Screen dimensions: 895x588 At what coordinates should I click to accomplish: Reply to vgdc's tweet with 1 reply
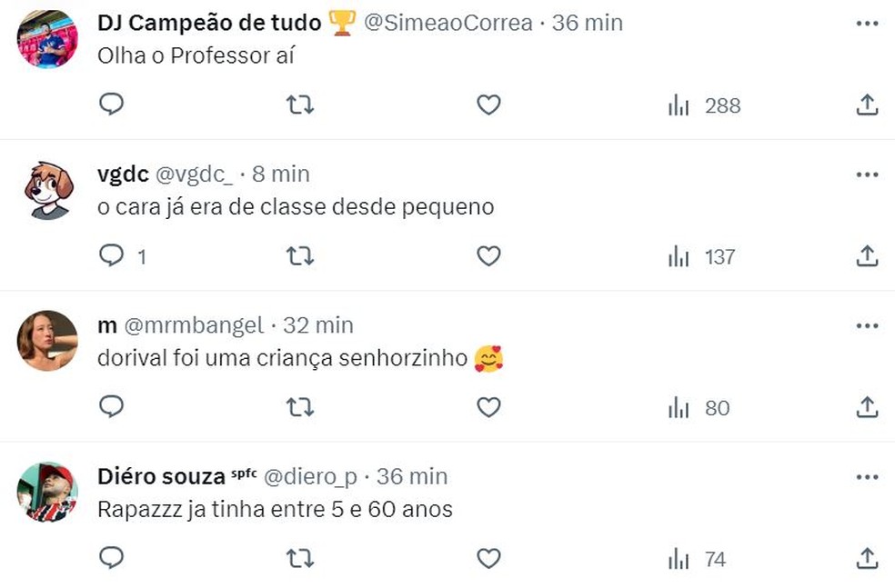[111, 256]
